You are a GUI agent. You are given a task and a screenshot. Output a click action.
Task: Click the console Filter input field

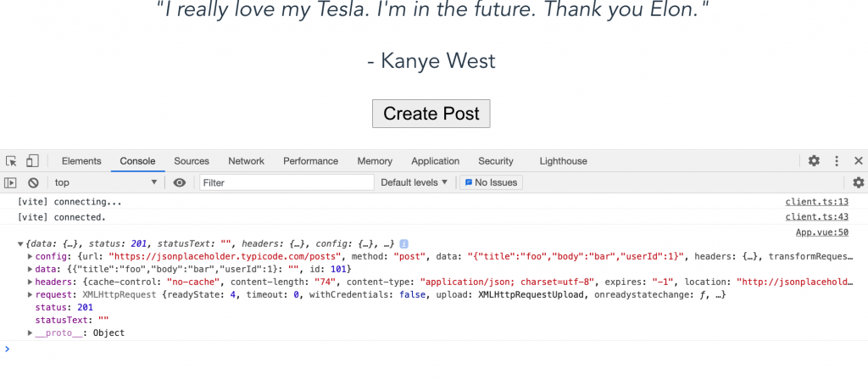(x=287, y=182)
